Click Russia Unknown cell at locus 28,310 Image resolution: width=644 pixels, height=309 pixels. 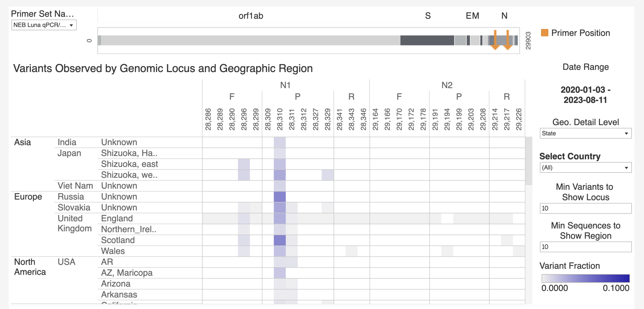[280, 197]
